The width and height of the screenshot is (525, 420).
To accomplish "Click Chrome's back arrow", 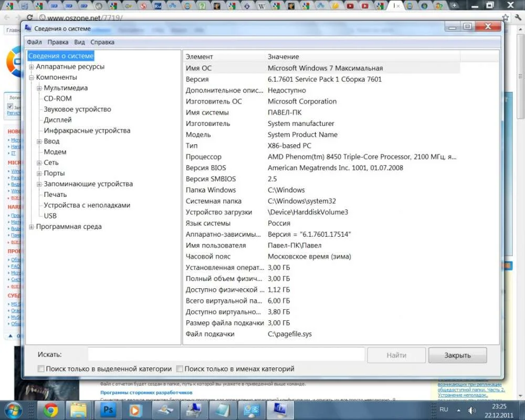I will point(7,17).
